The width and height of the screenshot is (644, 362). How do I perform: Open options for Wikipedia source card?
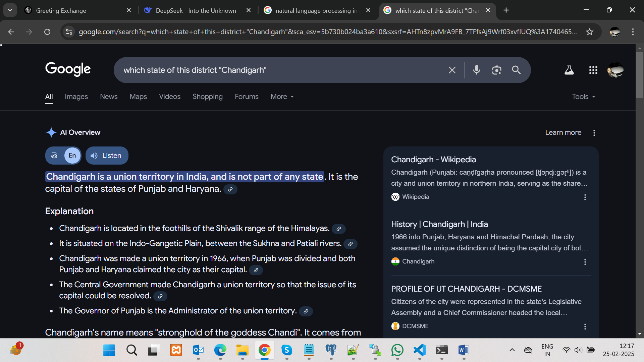[585, 197]
